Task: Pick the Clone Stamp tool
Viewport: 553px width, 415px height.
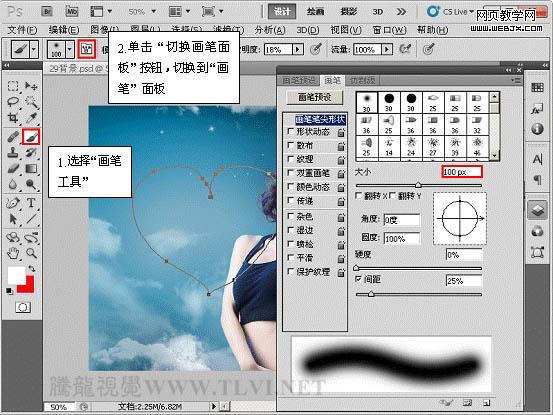Action: coord(13,152)
